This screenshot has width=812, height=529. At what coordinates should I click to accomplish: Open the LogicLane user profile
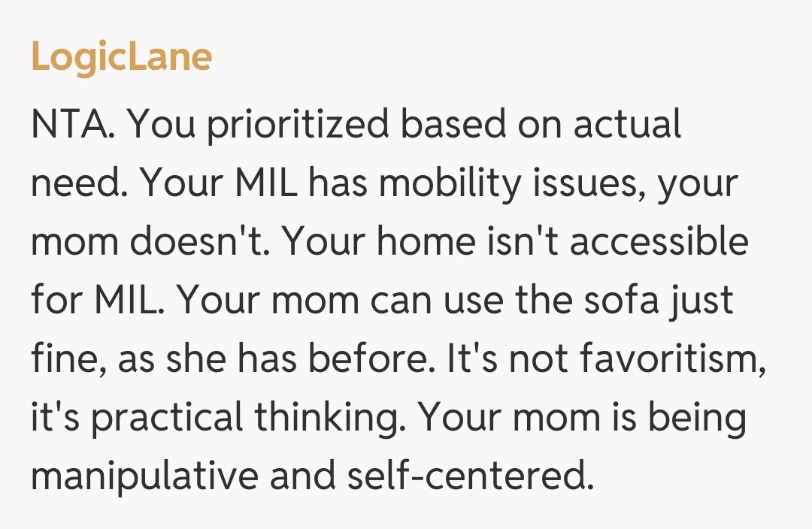(x=121, y=56)
